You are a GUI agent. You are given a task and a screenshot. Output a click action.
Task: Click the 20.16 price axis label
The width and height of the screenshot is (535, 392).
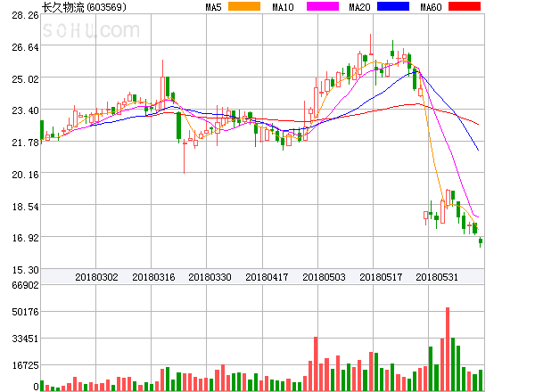tap(25, 175)
